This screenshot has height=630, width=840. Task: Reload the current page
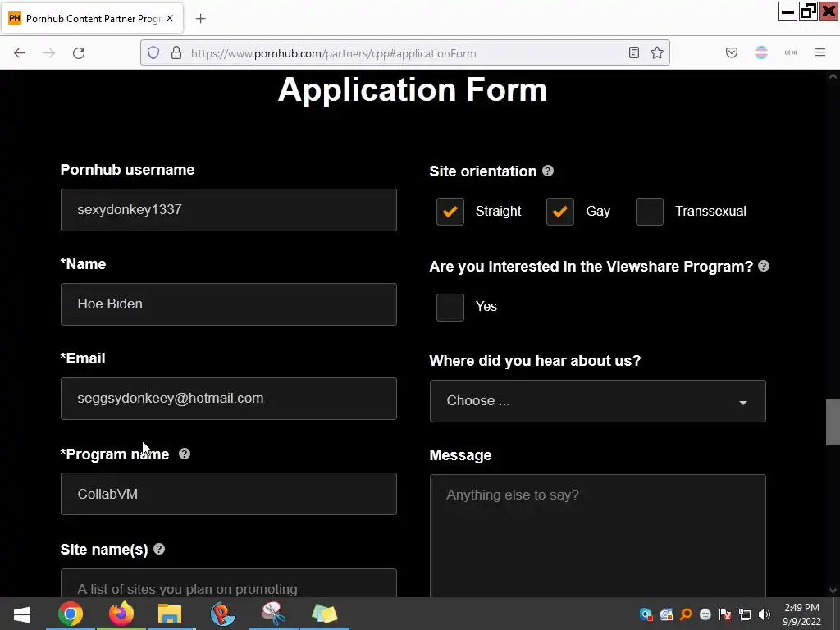(79, 53)
